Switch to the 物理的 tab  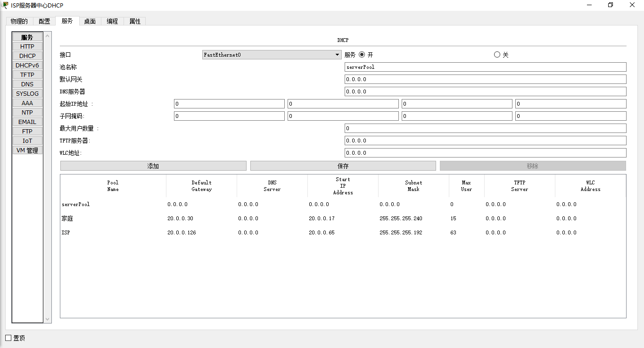(x=19, y=21)
